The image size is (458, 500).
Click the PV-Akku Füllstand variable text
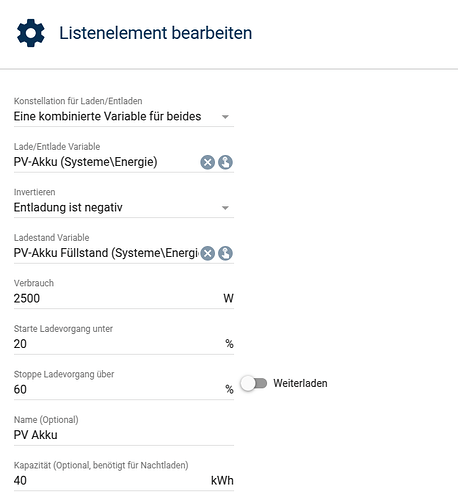[106, 253]
